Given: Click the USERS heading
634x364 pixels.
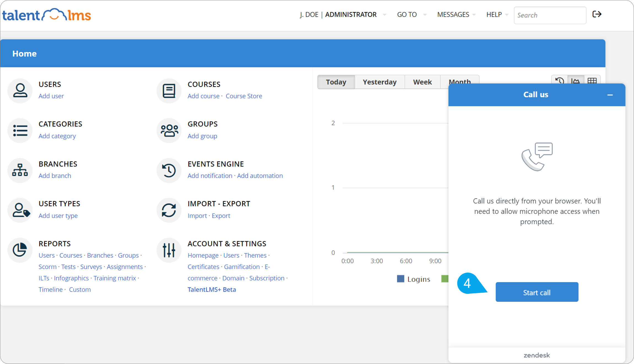Looking at the screenshot, I should [50, 84].
